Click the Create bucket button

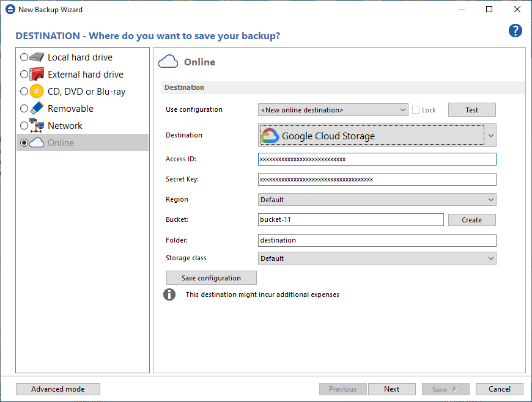[471, 220]
